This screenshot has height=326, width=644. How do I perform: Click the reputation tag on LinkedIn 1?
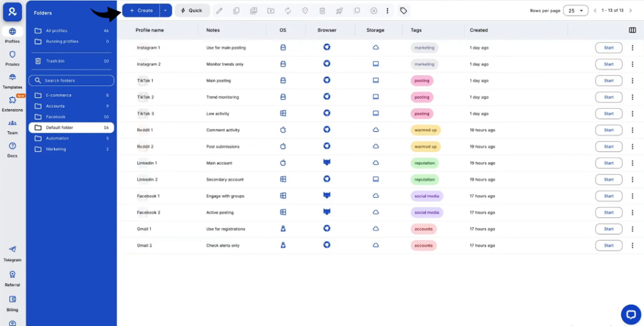[x=425, y=163]
